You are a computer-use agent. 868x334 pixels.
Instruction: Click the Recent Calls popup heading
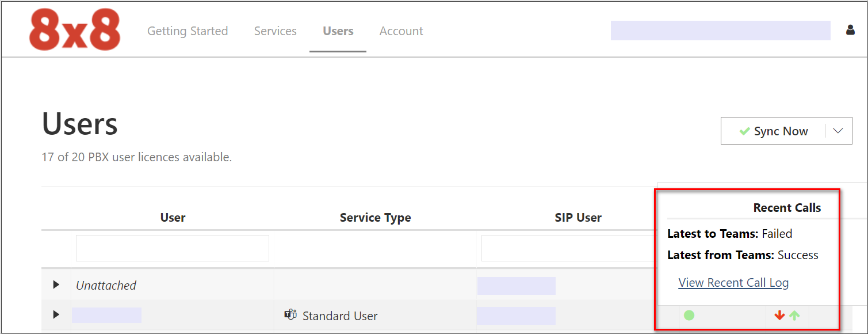tap(787, 208)
